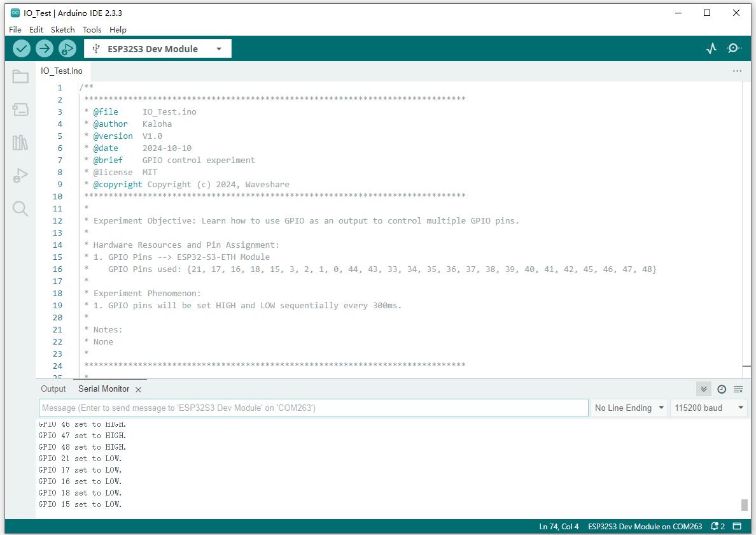Open the Boards Manager sidebar icon
This screenshot has height=535, width=756.
(20, 110)
